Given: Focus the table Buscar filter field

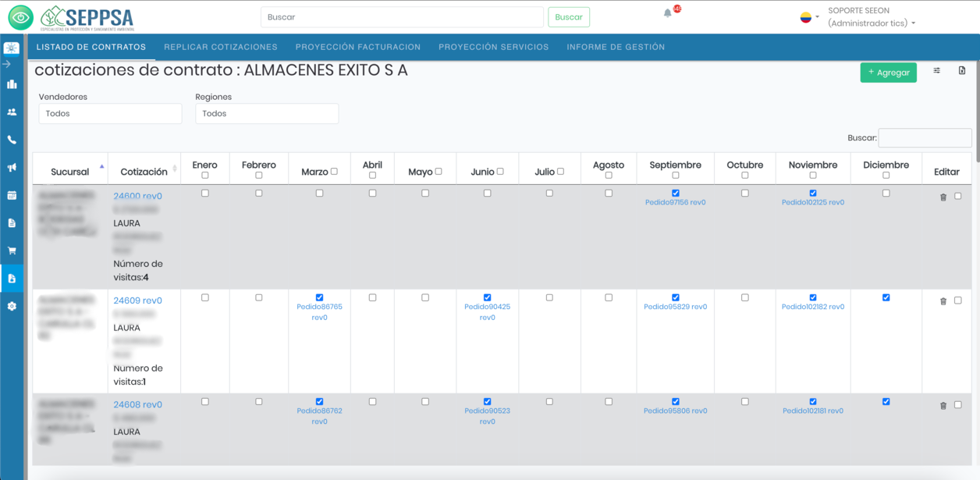Looking at the screenshot, I should [925, 138].
